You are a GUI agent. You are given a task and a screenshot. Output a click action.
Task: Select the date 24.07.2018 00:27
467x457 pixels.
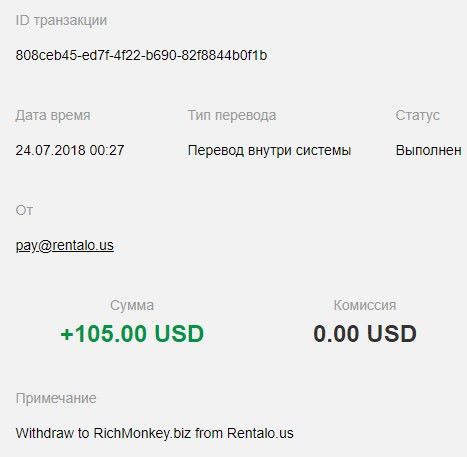(70, 150)
